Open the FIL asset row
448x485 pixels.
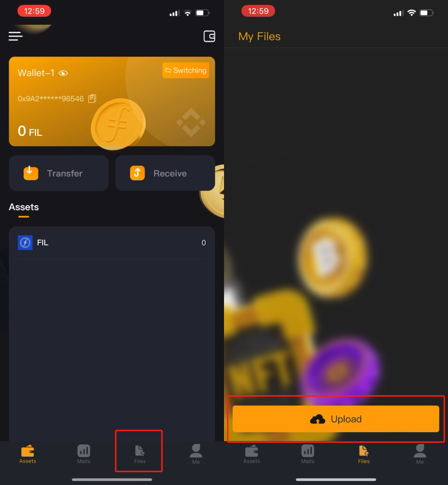point(112,243)
